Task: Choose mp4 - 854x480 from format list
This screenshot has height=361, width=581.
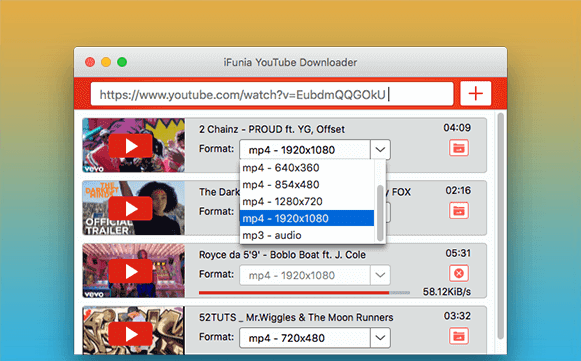Action: (307, 185)
